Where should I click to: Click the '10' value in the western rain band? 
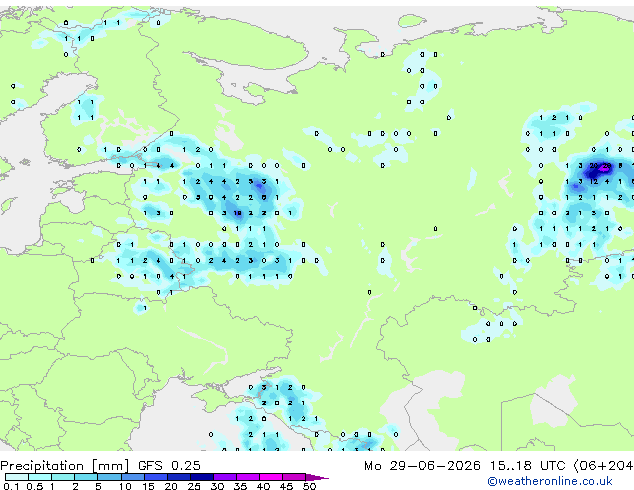[x=238, y=213]
